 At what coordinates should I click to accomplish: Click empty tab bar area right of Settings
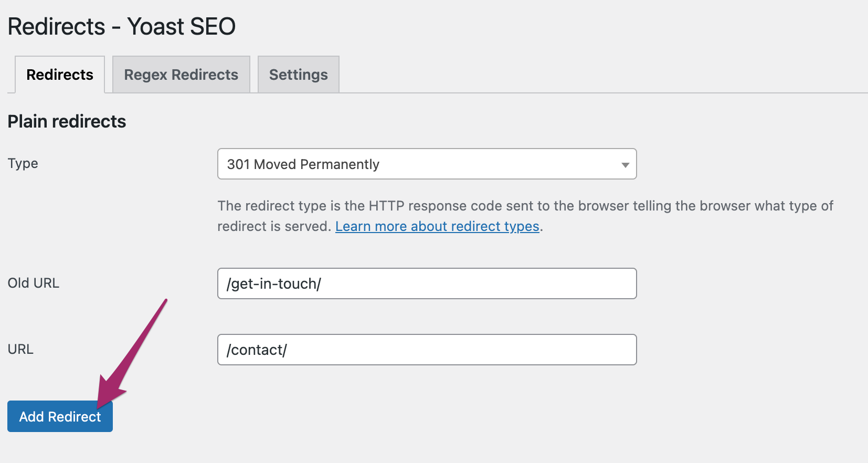click(x=577, y=75)
